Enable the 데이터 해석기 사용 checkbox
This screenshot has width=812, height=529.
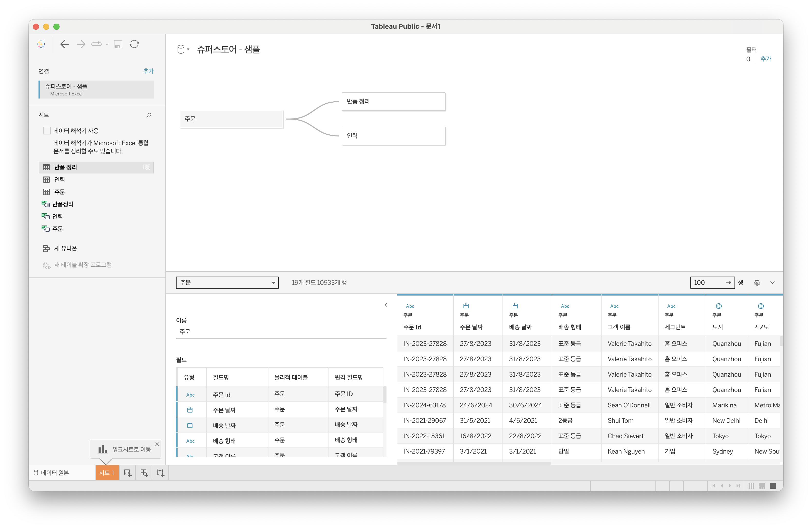pyautogui.click(x=47, y=131)
